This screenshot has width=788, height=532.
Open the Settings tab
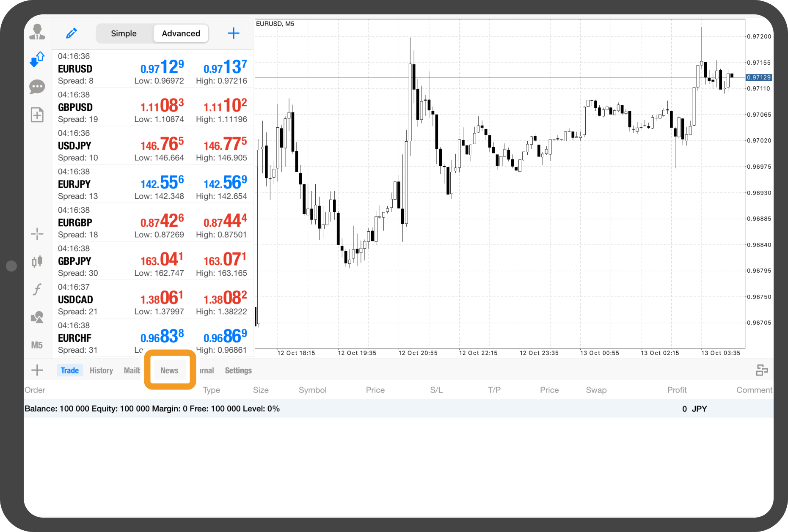tap(238, 370)
